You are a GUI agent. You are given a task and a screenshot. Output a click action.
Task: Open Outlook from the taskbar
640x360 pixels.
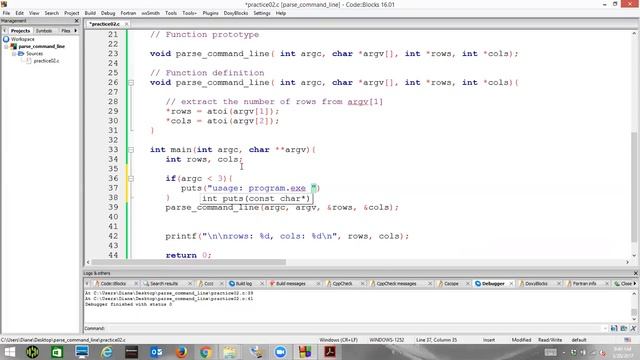156,352
